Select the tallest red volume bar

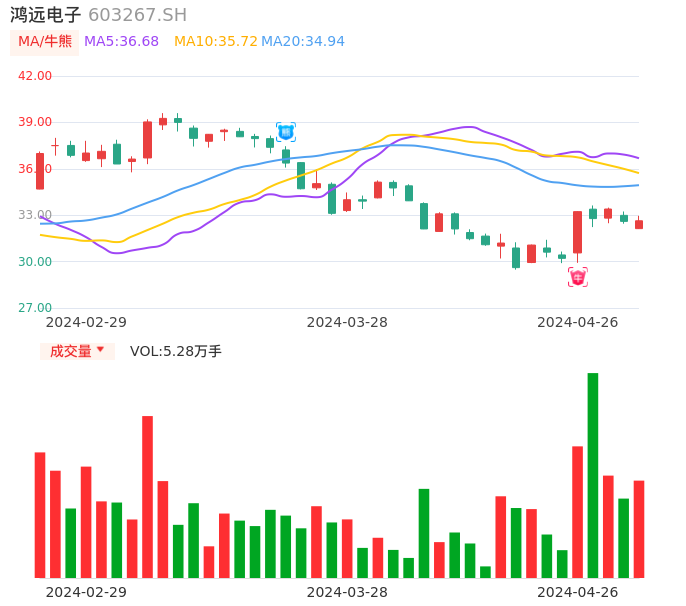point(147,496)
